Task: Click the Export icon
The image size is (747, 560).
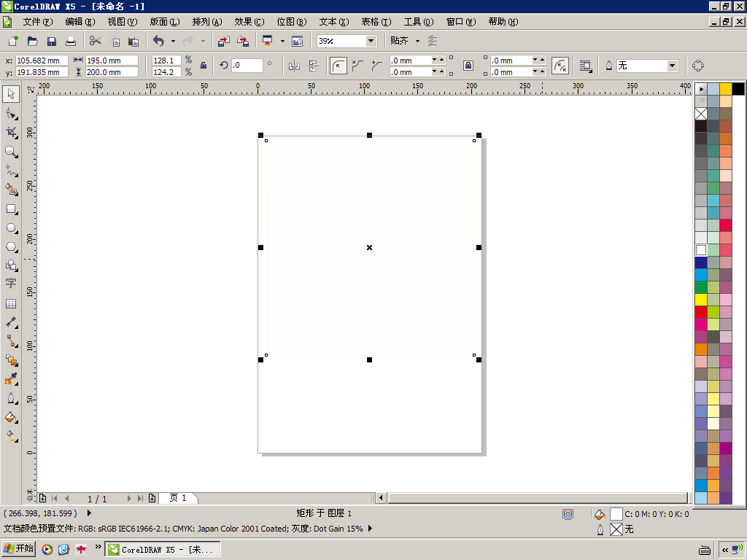Action: (x=243, y=41)
